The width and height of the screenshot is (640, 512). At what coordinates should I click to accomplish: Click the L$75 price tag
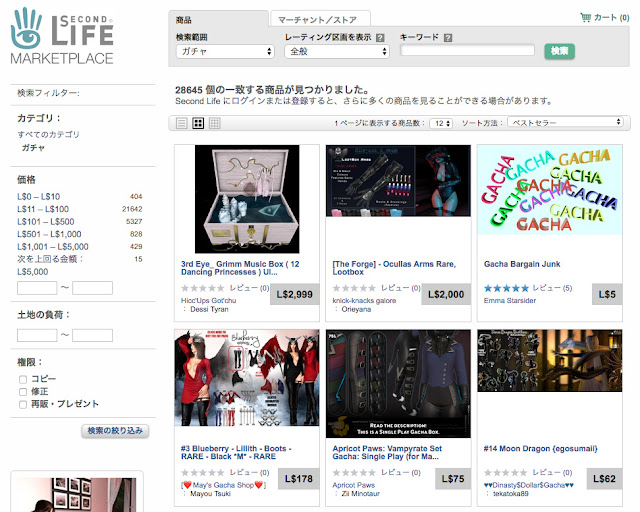(x=453, y=479)
